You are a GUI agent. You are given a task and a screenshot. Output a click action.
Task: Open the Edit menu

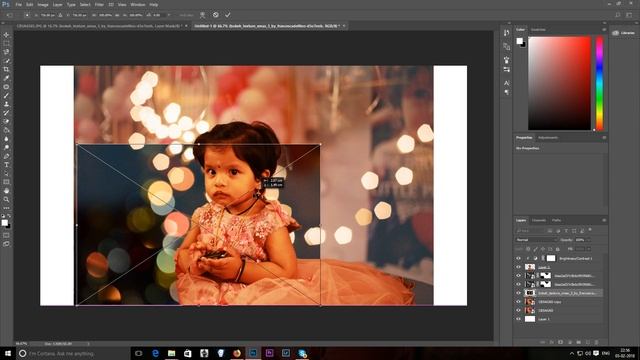click(29, 4)
